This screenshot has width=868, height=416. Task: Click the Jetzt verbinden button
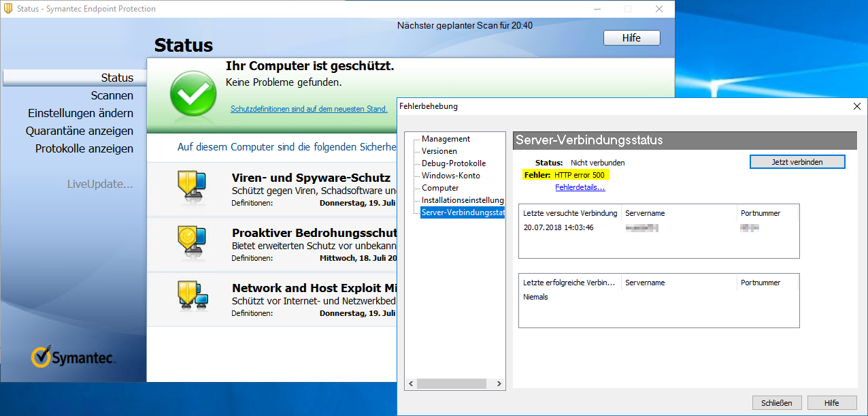click(797, 162)
